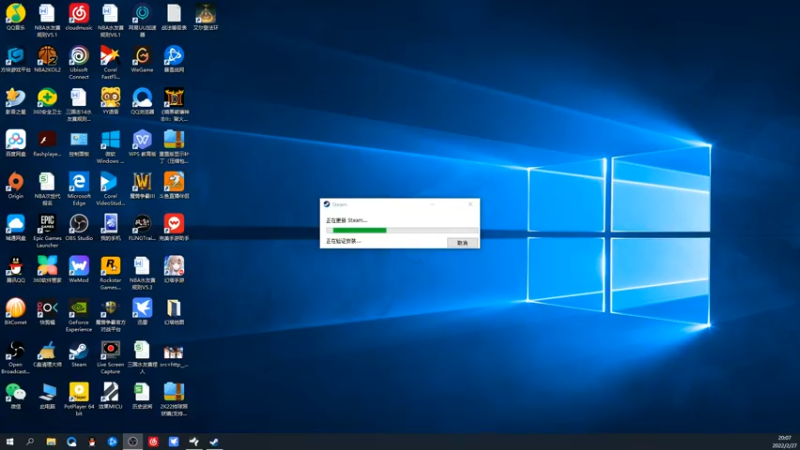Open the Origin desktop shortcut

click(x=16, y=185)
